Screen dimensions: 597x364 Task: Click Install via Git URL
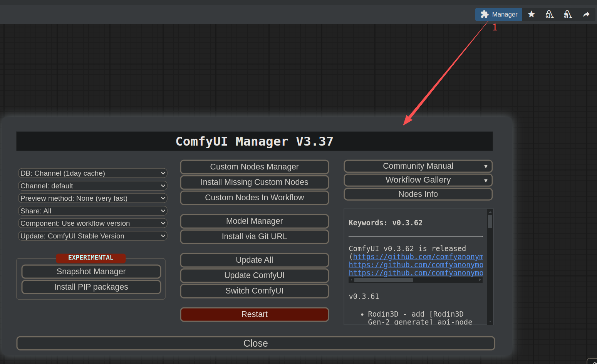click(x=255, y=237)
